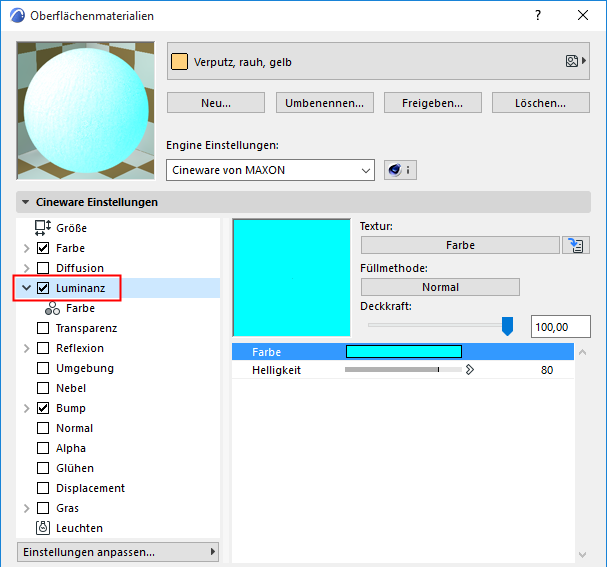Tick the Displacement checkbox
Screen dimensions: 607x567
pos(43,488)
